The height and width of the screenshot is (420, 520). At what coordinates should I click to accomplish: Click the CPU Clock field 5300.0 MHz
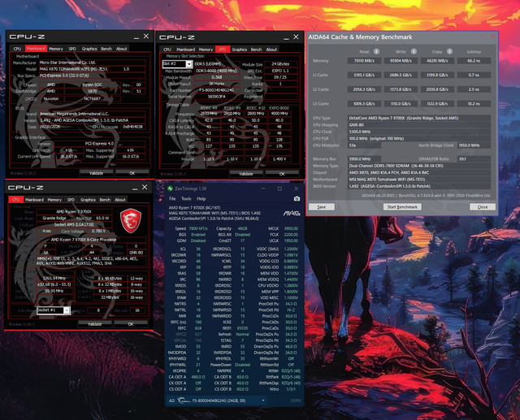pos(419,132)
